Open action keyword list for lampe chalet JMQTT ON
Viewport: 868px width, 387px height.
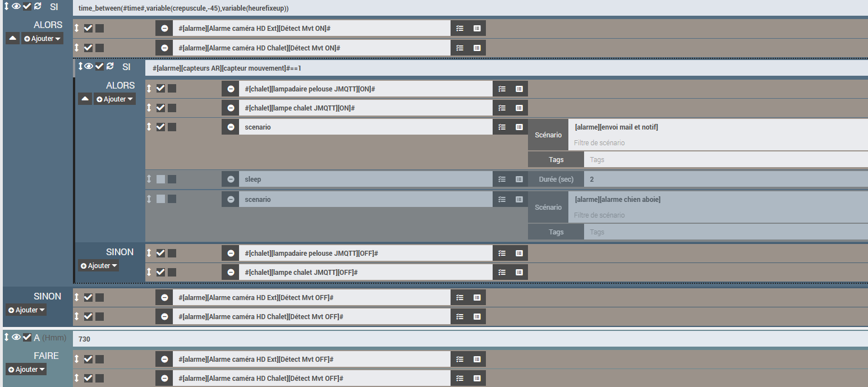[502, 108]
